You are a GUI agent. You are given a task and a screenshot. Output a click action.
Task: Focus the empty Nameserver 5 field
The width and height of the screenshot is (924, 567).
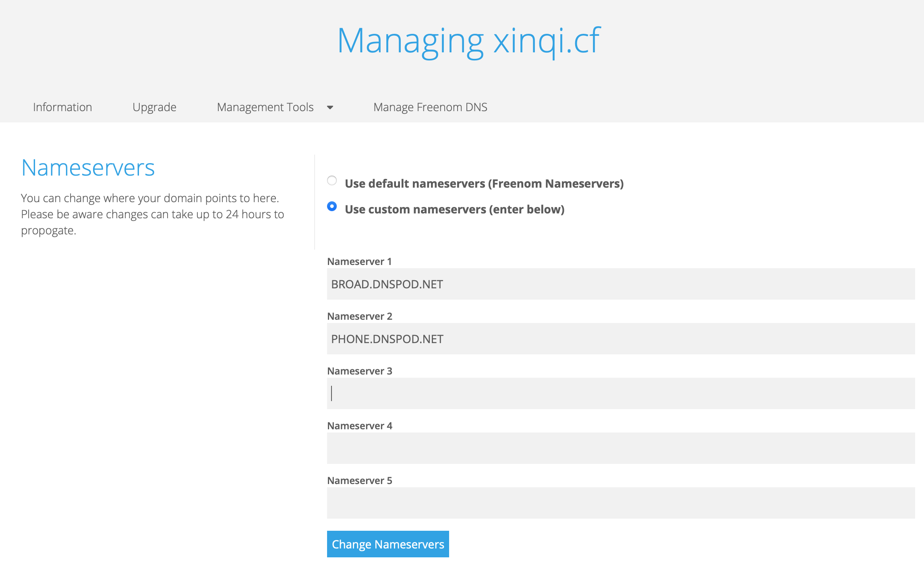coord(620,503)
